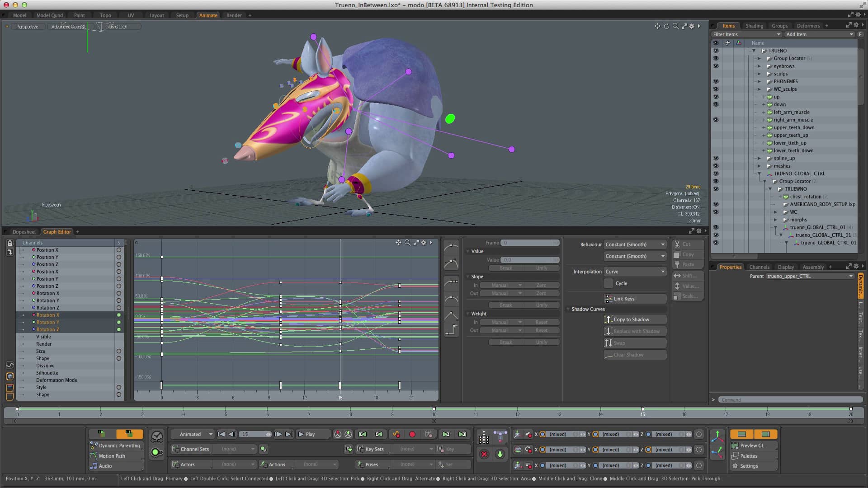868x488 pixels.
Task: Toggle the Cycle option in the Graph Editor
Action: pyautogui.click(x=609, y=283)
